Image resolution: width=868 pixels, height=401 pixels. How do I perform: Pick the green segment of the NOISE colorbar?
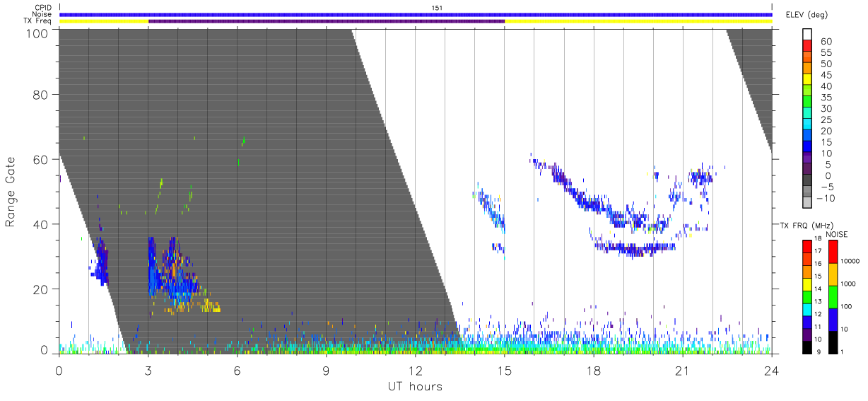tap(833, 297)
